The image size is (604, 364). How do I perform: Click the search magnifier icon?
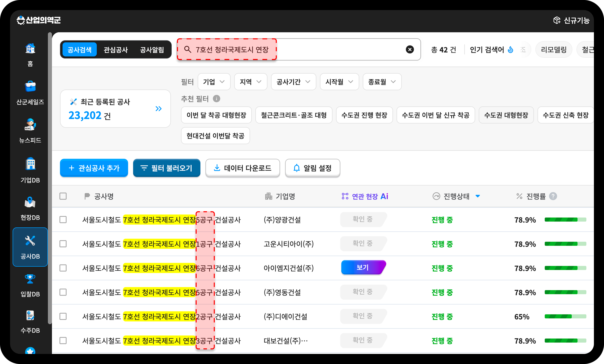click(x=188, y=50)
